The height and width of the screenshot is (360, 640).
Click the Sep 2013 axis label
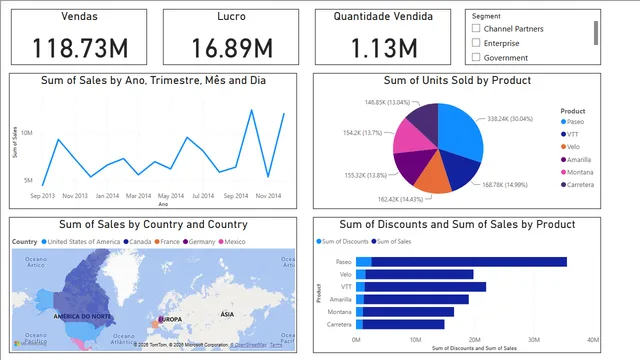pyautogui.click(x=42, y=196)
